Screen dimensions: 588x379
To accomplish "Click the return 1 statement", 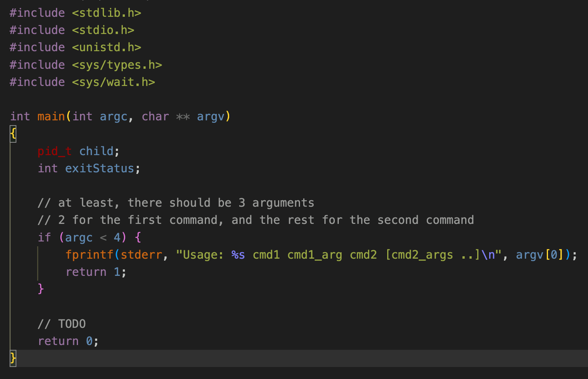I will coord(95,271).
